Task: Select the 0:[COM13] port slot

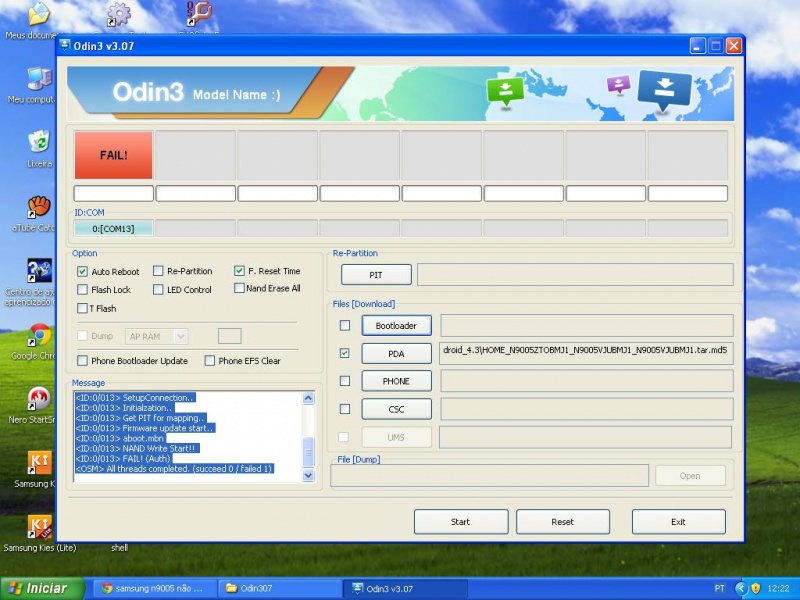Action: coord(113,229)
